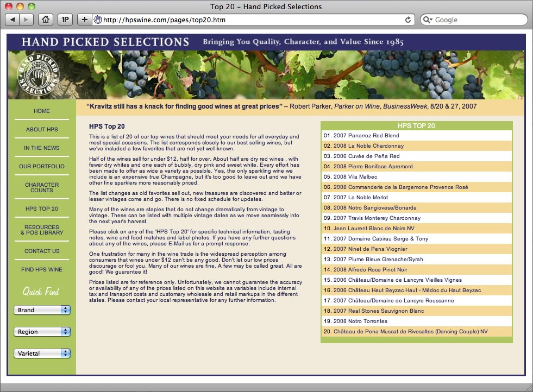Viewport: 533px width, 392px height.
Task: Open 06. Commanderie de la Bargemone Rosé
Action: click(x=416, y=187)
